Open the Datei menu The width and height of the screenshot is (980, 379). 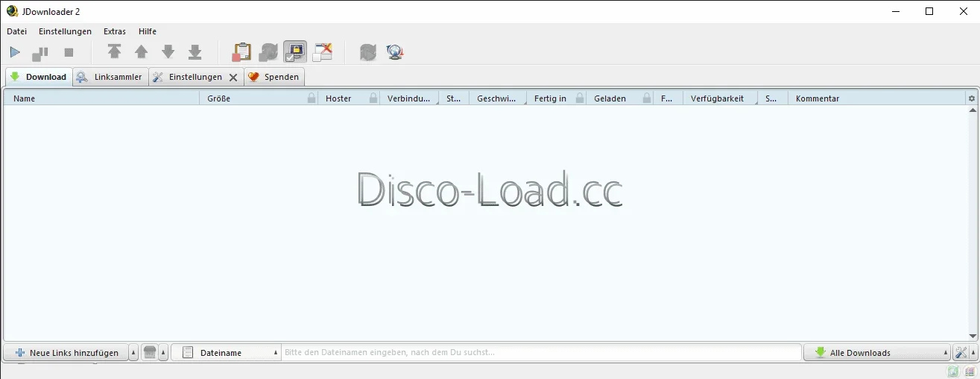(16, 31)
